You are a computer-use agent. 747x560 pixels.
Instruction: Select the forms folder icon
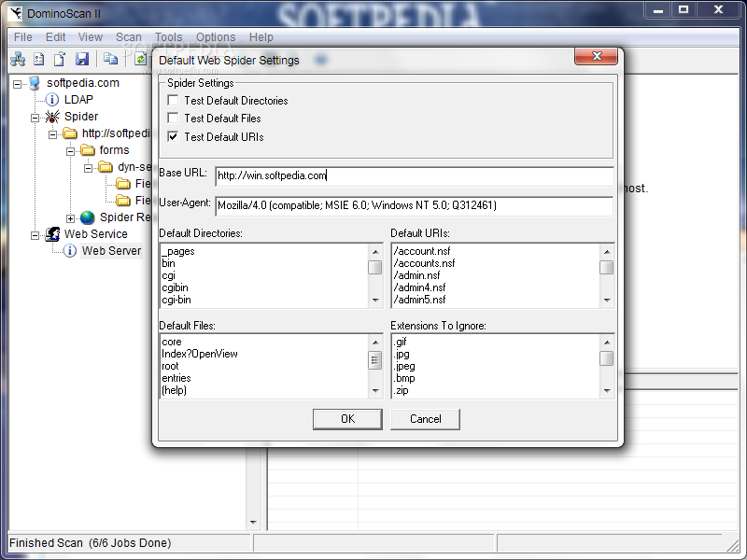click(x=88, y=150)
